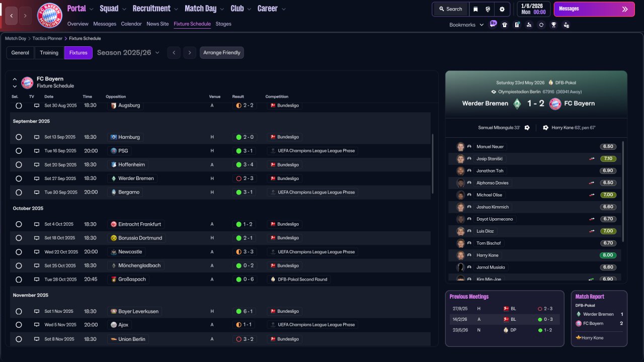Switch to the General tab
The width and height of the screenshot is (644, 362).
coord(20,53)
